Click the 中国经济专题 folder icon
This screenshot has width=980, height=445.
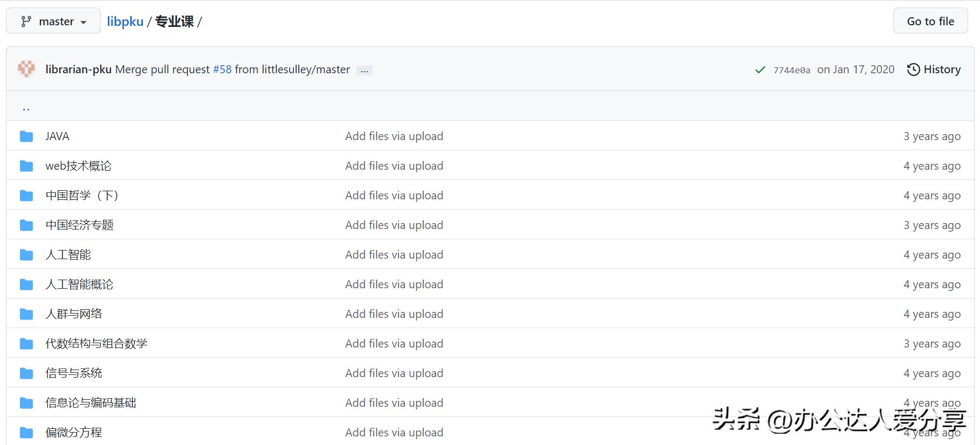[26, 225]
